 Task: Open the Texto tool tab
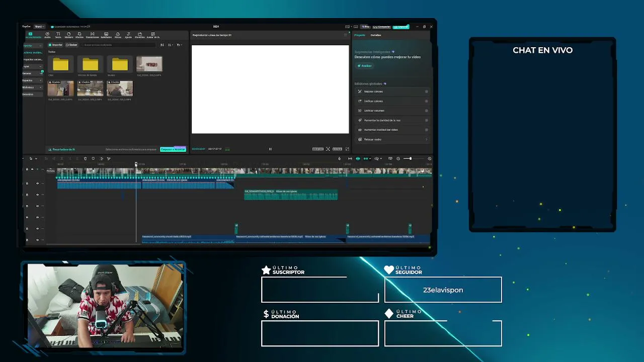(58, 35)
